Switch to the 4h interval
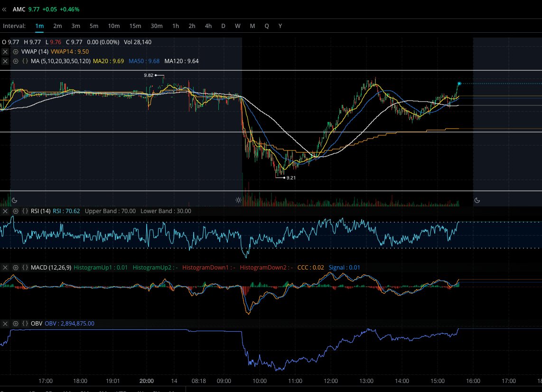Screen dimensions: 542x392 coord(208,26)
